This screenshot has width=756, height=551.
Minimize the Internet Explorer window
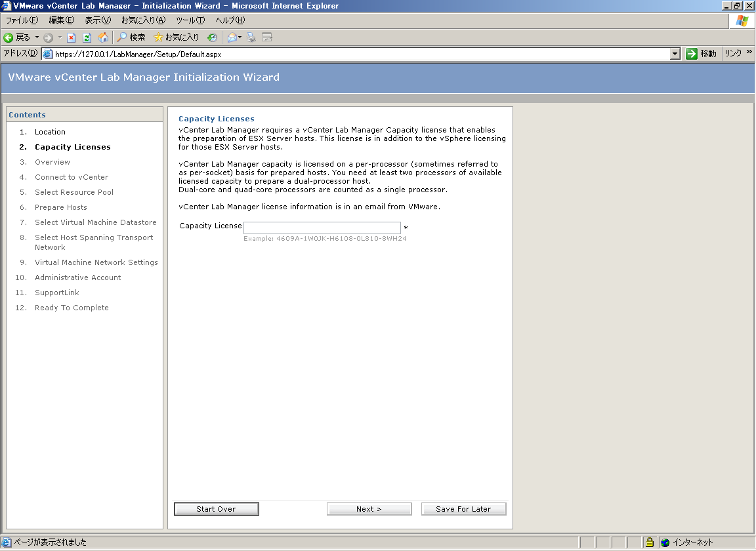(x=727, y=6)
